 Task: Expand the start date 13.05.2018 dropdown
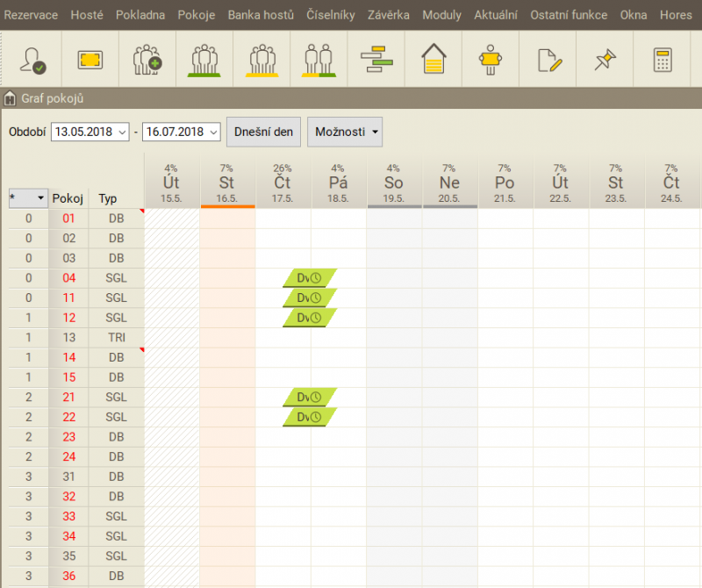(x=122, y=132)
